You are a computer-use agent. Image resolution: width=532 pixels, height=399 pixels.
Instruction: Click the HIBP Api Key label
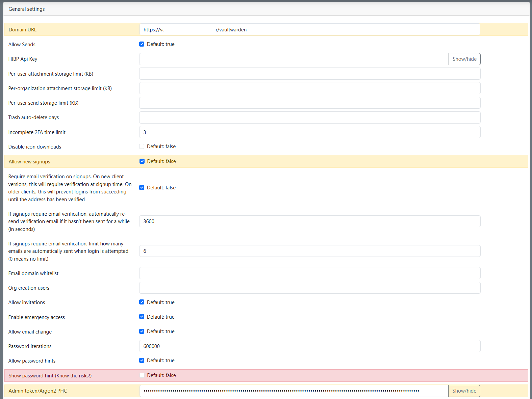(23, 59)
